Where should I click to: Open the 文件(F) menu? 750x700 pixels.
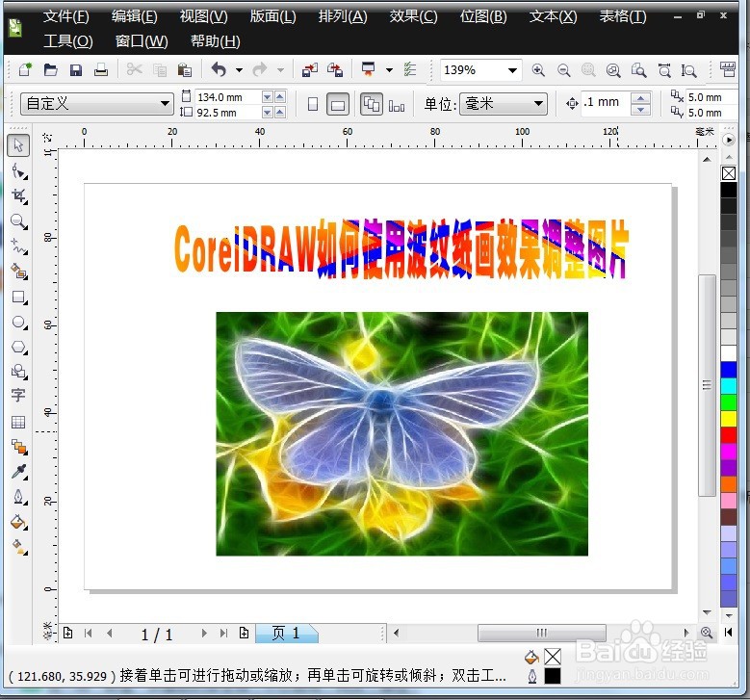[x=66, y=16]
